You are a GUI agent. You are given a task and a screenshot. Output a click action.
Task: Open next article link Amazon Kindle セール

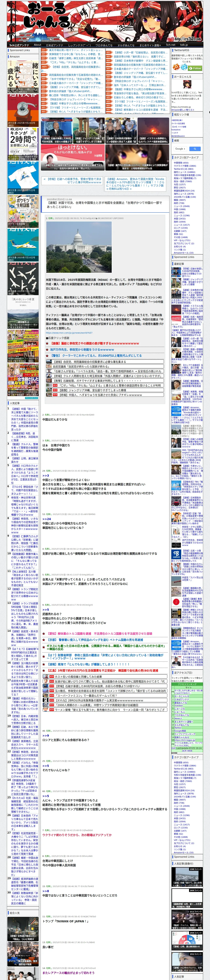[135, 184]
